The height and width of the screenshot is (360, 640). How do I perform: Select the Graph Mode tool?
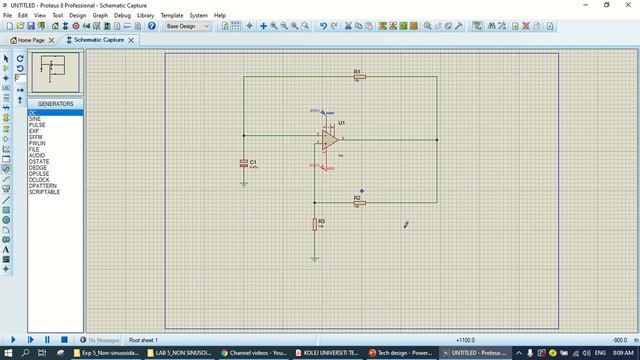coord(6,149)
